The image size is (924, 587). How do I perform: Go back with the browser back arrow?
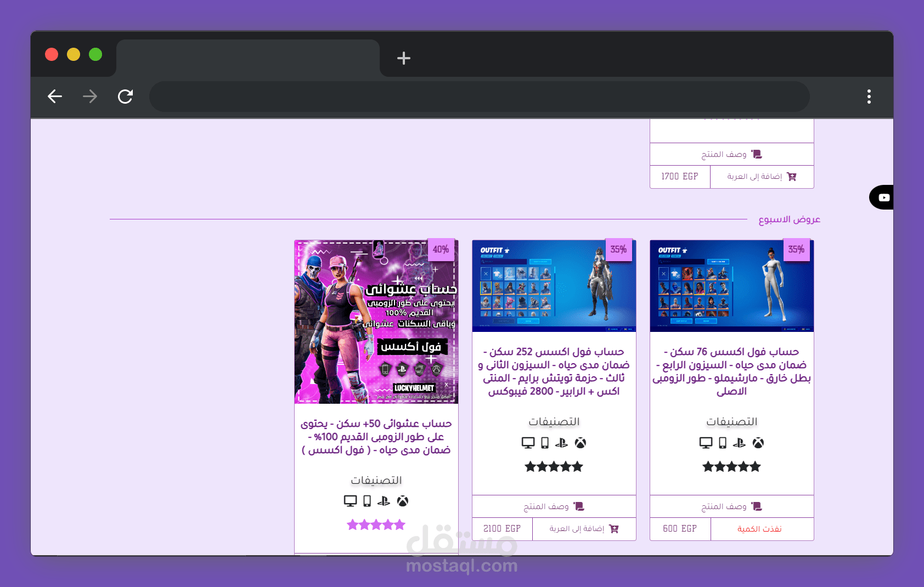[x=55, y=97]
